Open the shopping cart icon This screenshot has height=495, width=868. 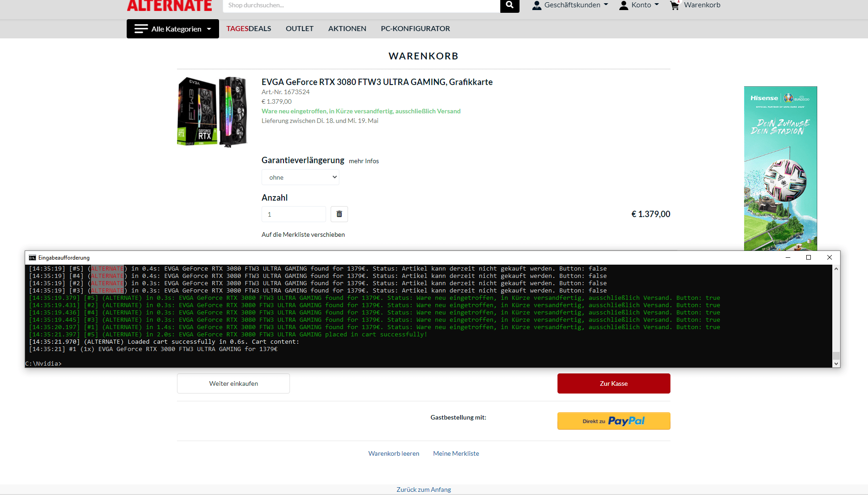[675, 5]
